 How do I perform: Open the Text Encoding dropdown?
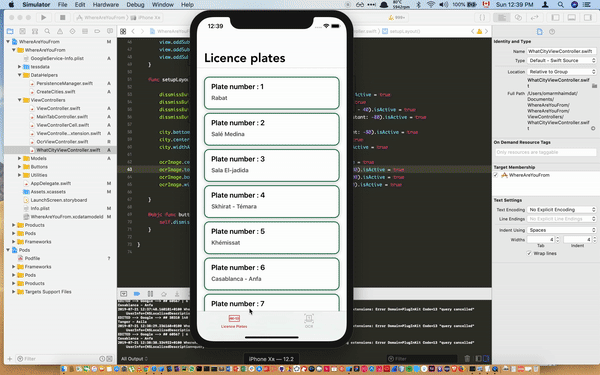coord(562,210)
